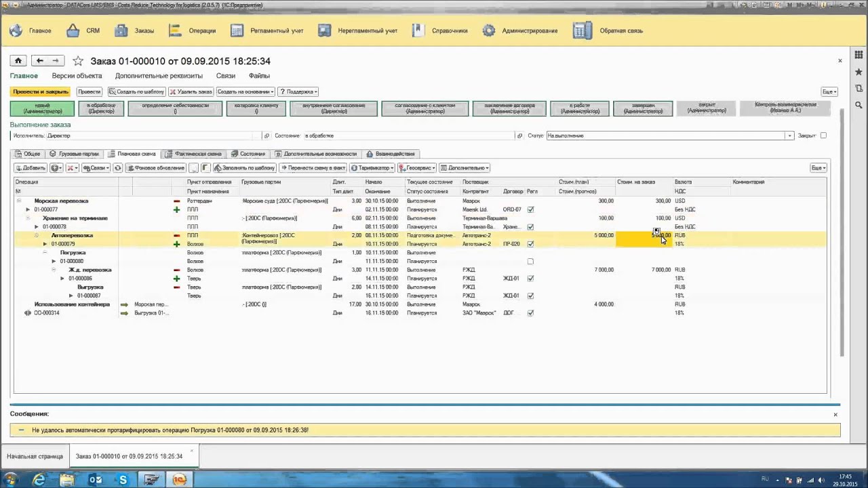The height and width of the screenshot is (488, 868).
Task: Switch to Фактическая схема tab
Action: [x=193, y=154]
